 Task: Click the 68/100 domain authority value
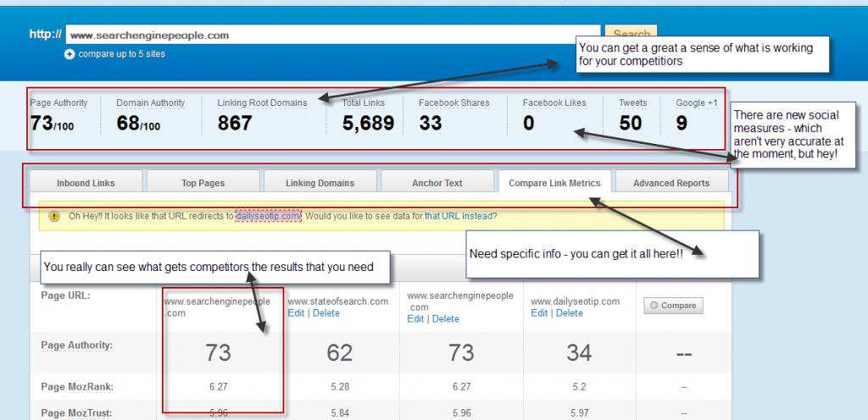138,124
